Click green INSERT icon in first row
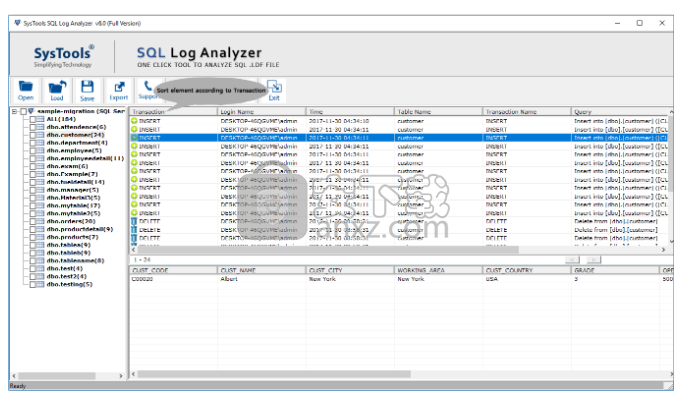The width and height of the screenshot is (691, 403). tap(134, 121)
